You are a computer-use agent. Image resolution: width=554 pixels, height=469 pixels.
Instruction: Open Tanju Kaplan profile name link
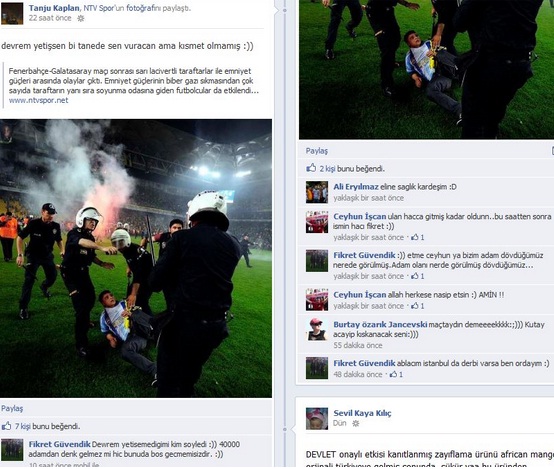pos(54,8)
